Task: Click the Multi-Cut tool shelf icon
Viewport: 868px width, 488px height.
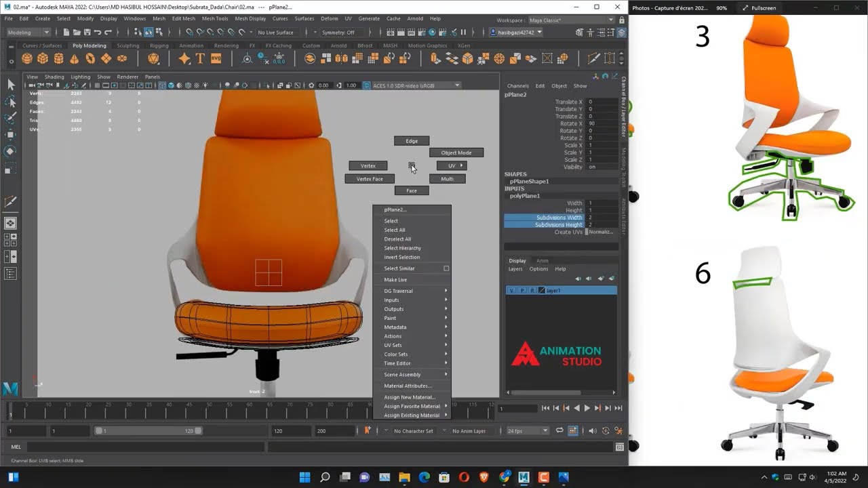Action: click(593, 59)
